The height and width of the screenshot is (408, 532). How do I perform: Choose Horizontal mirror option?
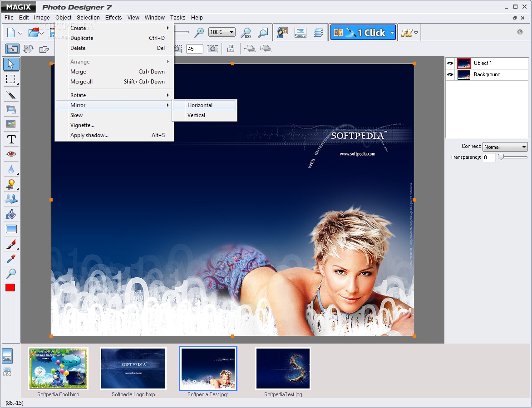[x=204, y=105]
